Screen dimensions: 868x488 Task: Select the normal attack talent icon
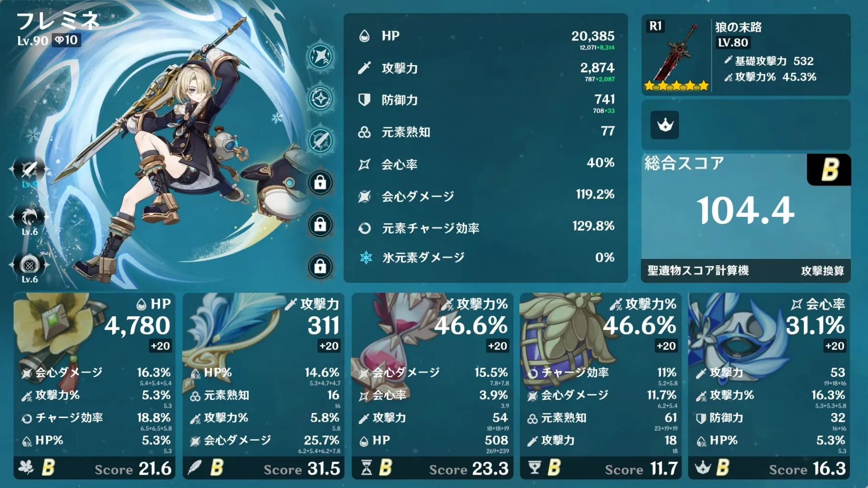tap(29, 169)
